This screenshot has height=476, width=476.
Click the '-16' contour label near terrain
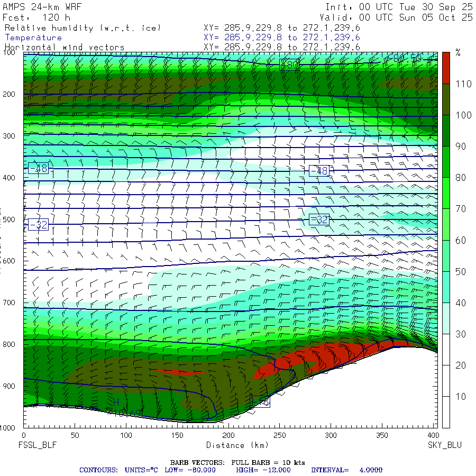pos(260,401)
